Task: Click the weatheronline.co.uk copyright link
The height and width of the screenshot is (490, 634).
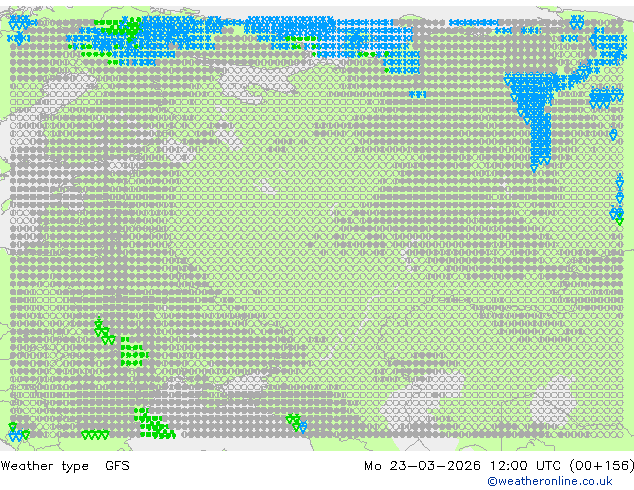Action: point(550,481)
